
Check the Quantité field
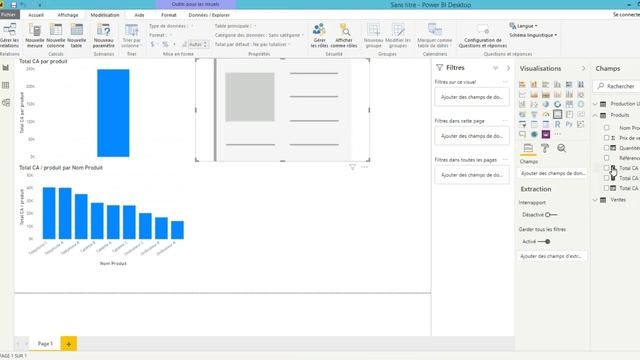coord(607,148)
